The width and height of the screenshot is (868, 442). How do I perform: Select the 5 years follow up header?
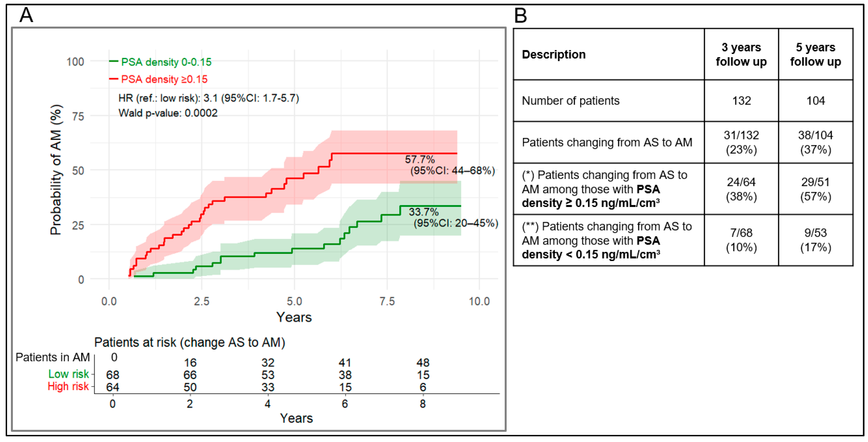click(x=816, y=54)
